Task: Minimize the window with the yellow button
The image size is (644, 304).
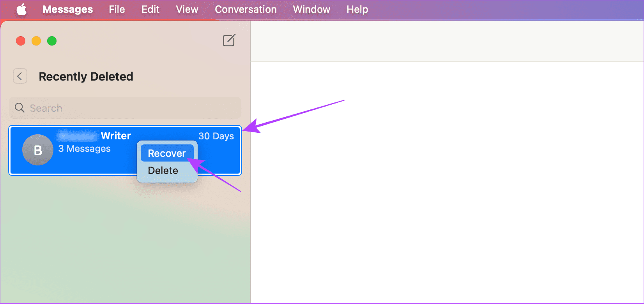Action: tap(36, 41)
